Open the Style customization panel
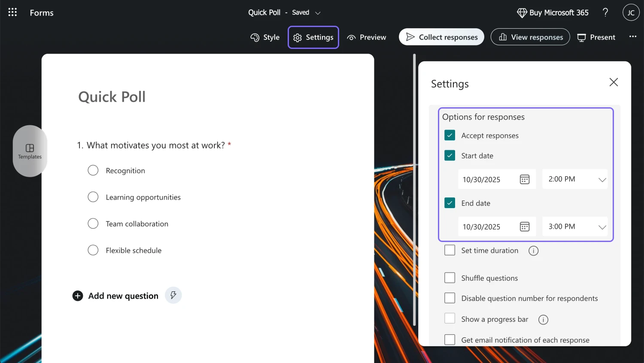 [265, 37]
